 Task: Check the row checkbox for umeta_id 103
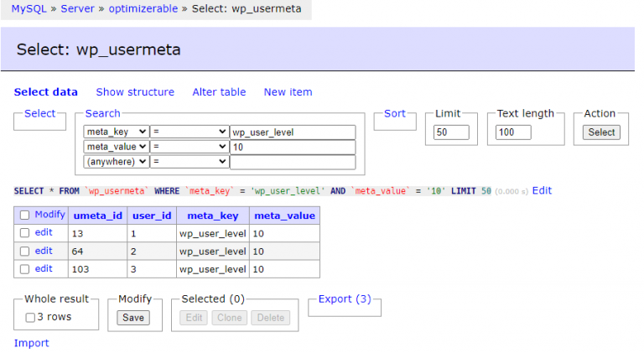24,269
